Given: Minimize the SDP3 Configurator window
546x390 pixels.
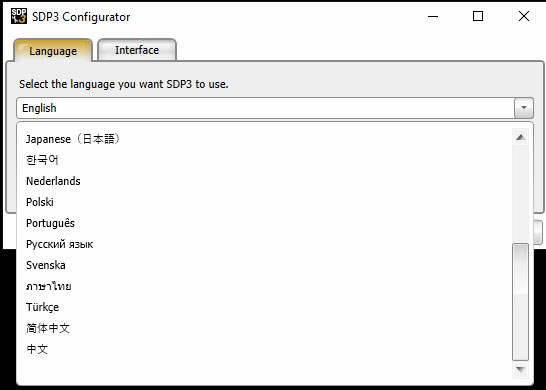Looking at the screenshot, I should tap(433, 16).
